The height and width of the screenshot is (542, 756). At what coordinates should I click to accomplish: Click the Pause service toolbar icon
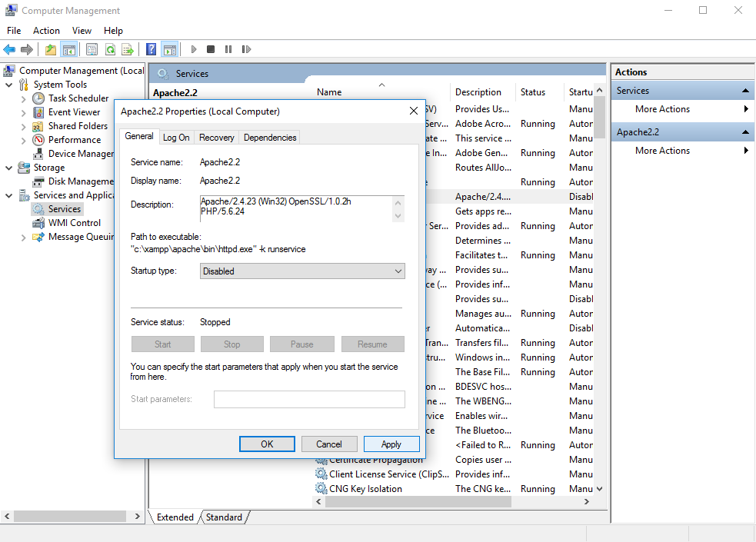(x=228, y=48)
